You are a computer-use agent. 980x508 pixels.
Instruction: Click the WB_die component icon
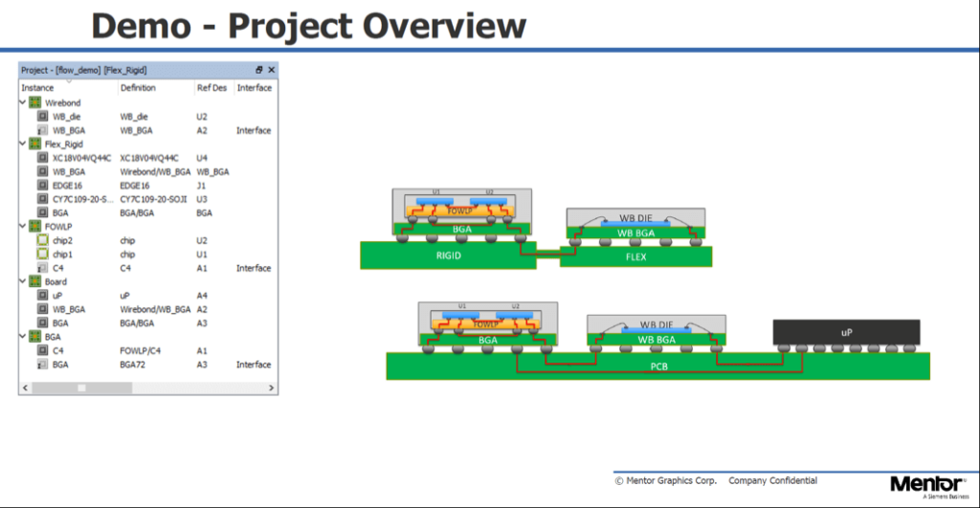(x=42, y=116)
